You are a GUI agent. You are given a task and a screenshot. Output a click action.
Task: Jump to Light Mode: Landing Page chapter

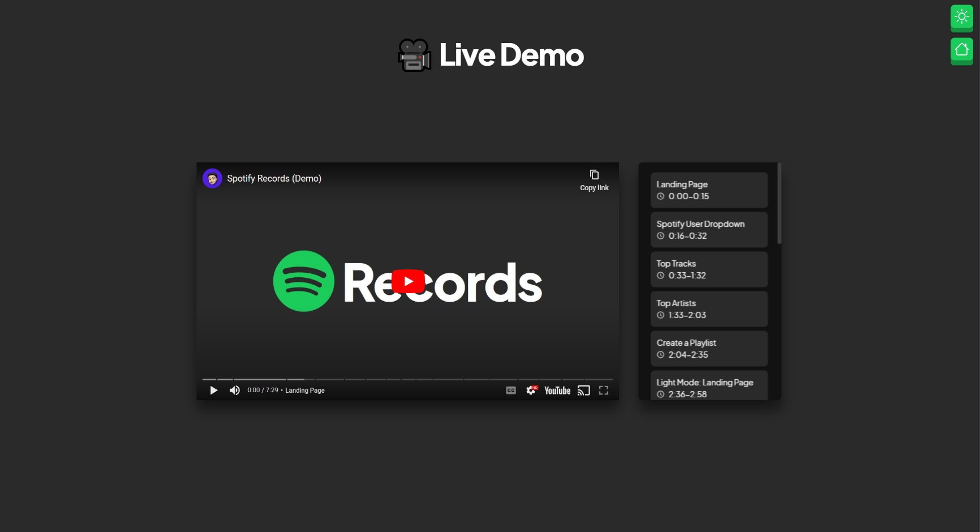pyautogui.click(x=709, y=385)
